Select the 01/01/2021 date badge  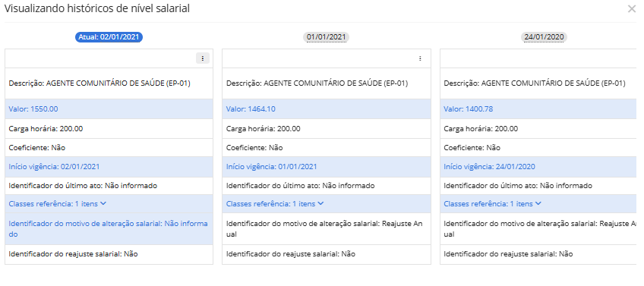tap(327, 37)
